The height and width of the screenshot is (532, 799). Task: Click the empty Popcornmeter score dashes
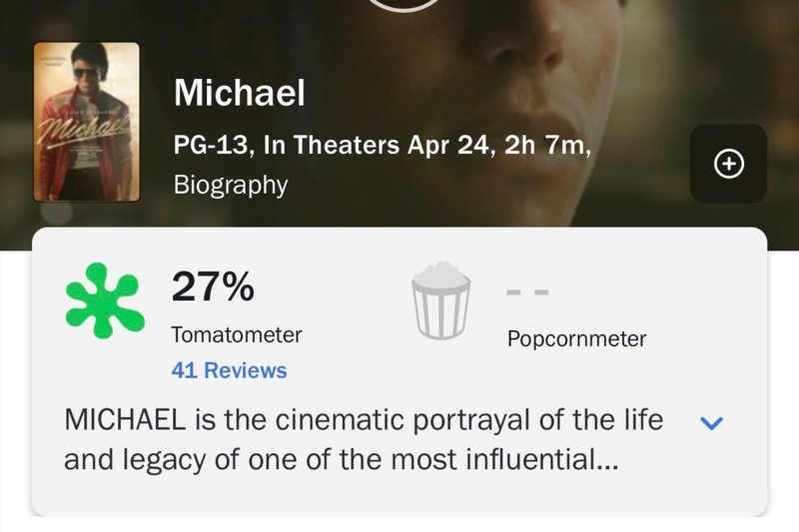[527, 293]
